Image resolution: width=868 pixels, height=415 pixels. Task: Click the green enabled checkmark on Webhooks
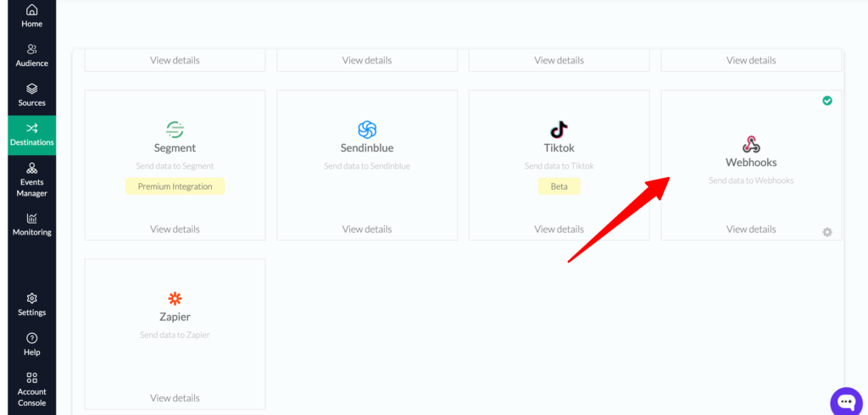(827, 101)
